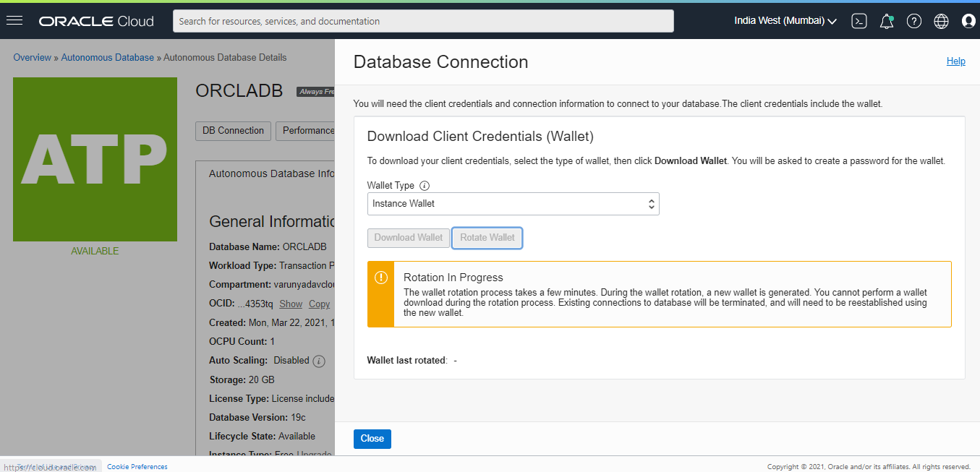
Task: Open the language globe icon
Action: tap(941, 21)
